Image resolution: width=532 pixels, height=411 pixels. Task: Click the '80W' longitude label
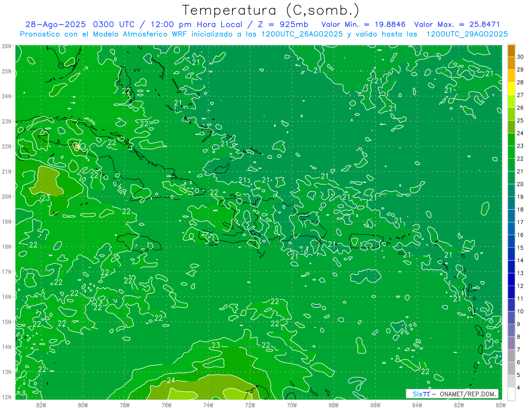(83, 405)
